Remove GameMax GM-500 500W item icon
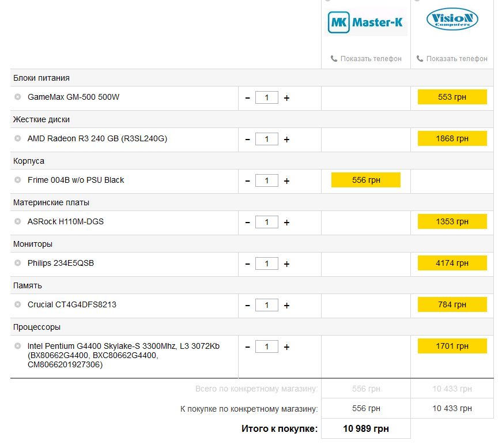Screen dimensions: 502x448 pos(18,97)
